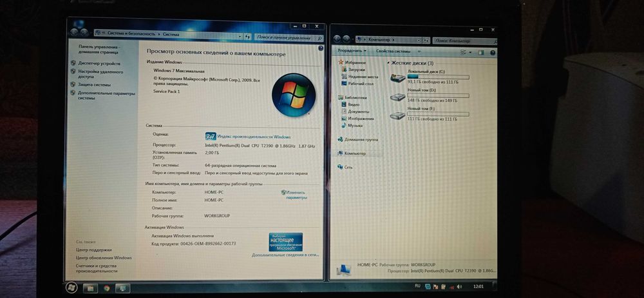This screenshot has height=298, width=644.
Task: Launch Chrome from the taskbar
Action: pyautogui.click(x=107, y=288)
